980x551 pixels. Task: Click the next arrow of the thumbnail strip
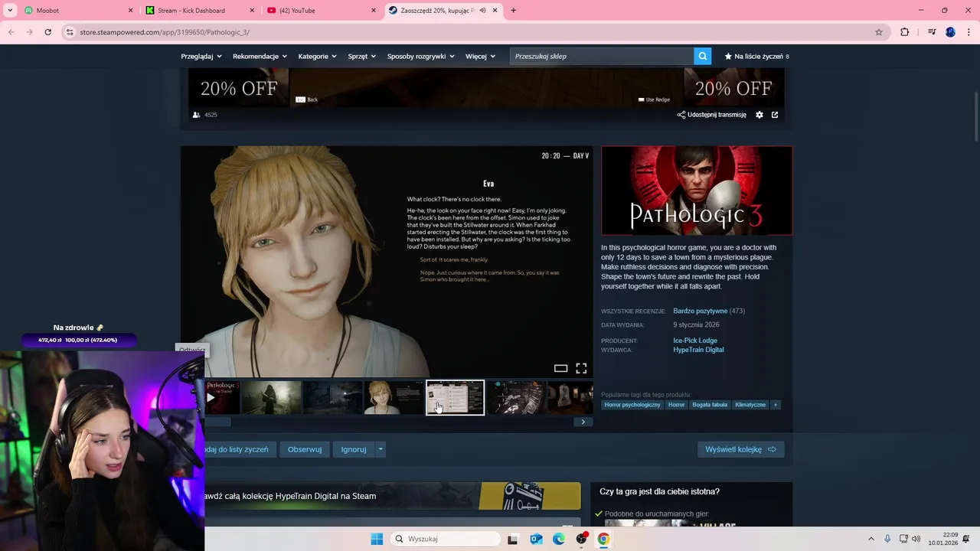[x=583, y=422]
